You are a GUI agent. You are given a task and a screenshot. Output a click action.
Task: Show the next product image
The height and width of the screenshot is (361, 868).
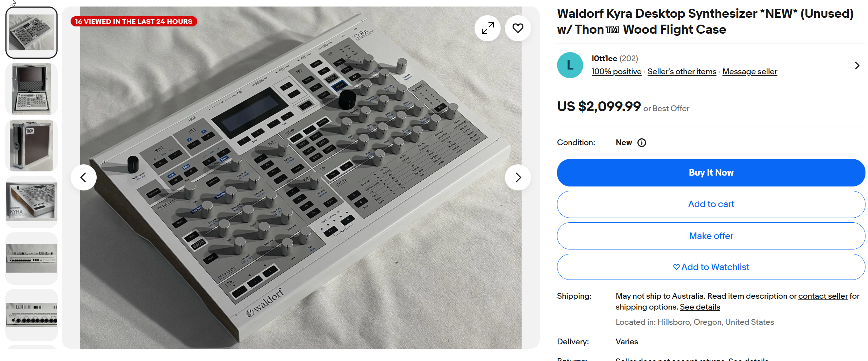[518, 177]
